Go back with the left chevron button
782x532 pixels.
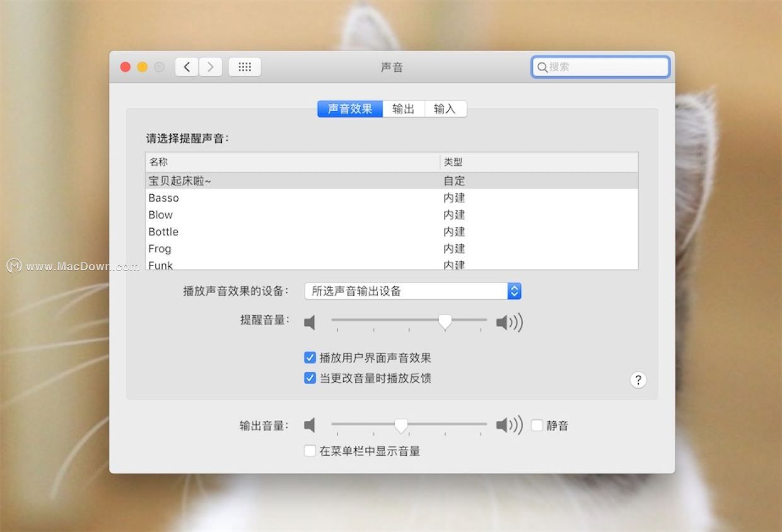pos(187,67)
